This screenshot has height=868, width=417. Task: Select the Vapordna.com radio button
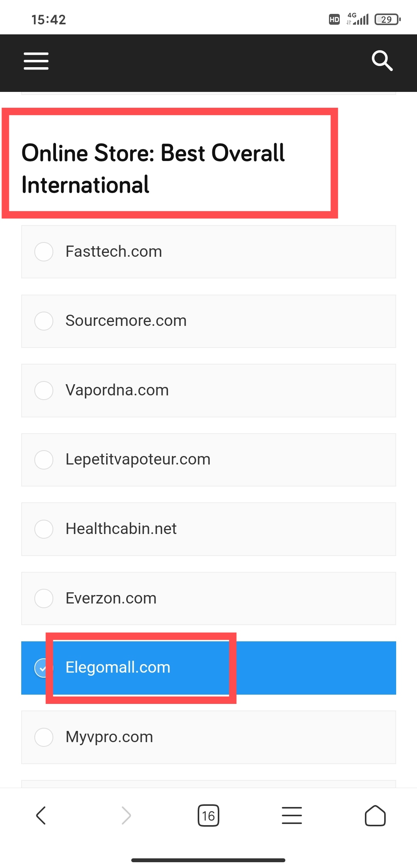44,390
